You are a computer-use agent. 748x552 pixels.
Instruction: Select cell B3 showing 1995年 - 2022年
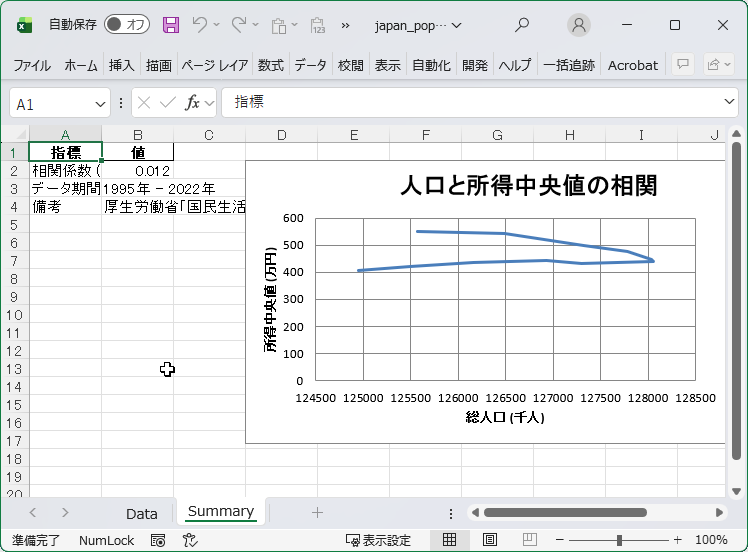click(137, 189)
